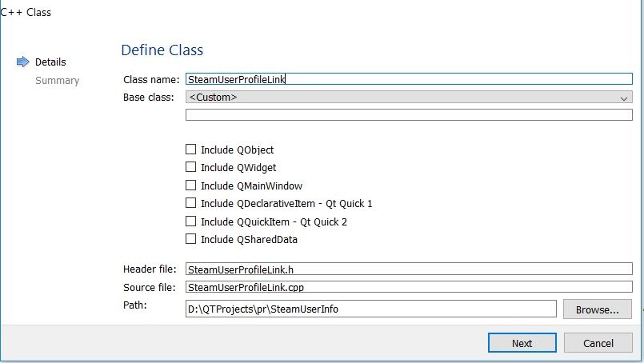The image size is (644, 363).
Task: Toggle the Include QMainWindow checkbox
Action: pos(190,185)
